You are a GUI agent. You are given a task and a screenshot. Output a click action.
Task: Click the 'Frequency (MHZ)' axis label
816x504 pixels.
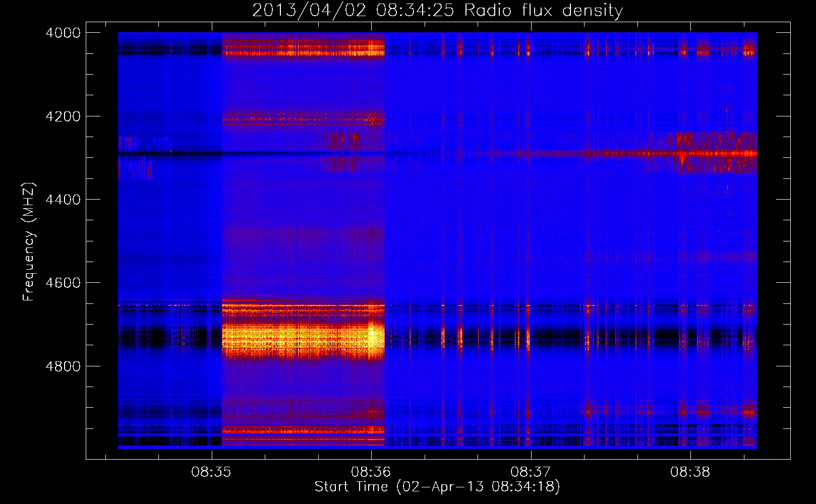29,242
